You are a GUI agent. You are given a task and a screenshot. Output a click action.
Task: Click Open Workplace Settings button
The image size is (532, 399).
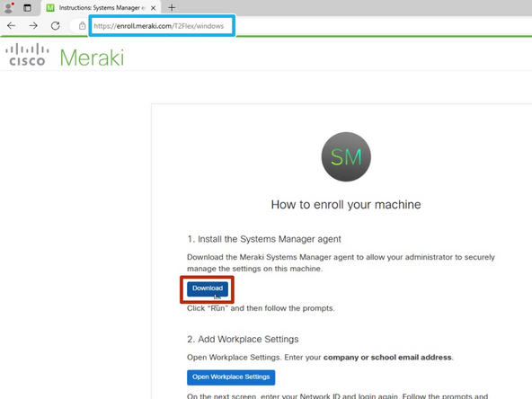click(231, 377)
